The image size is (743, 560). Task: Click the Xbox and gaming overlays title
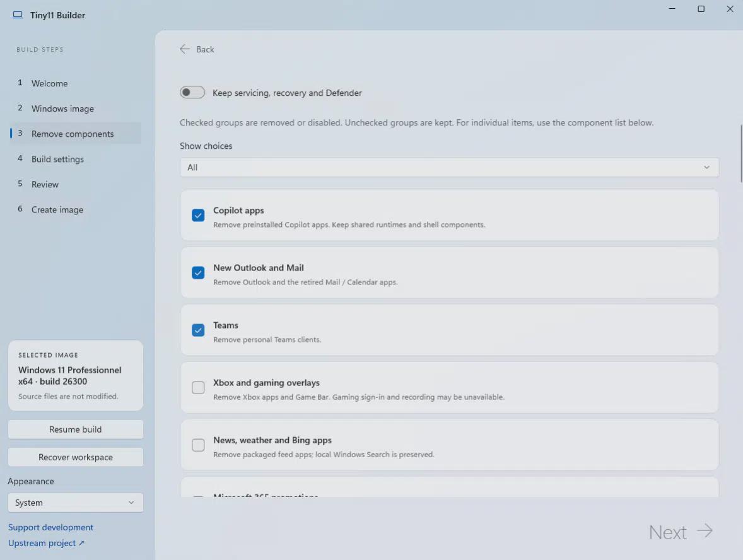click(266, 383)
